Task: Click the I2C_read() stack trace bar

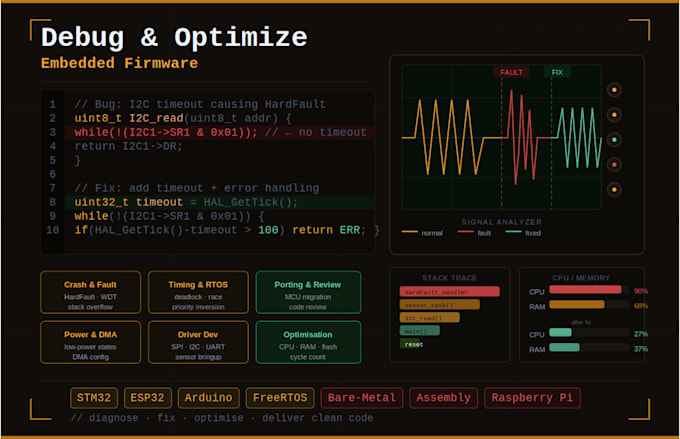Action: click(430, 318)
